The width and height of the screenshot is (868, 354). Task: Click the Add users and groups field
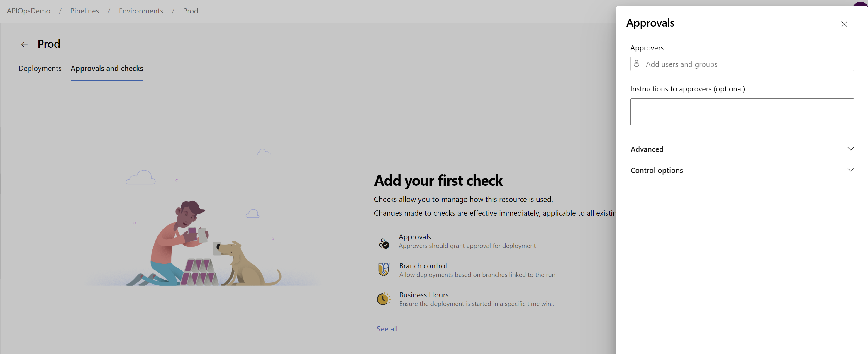click(742, 64)
